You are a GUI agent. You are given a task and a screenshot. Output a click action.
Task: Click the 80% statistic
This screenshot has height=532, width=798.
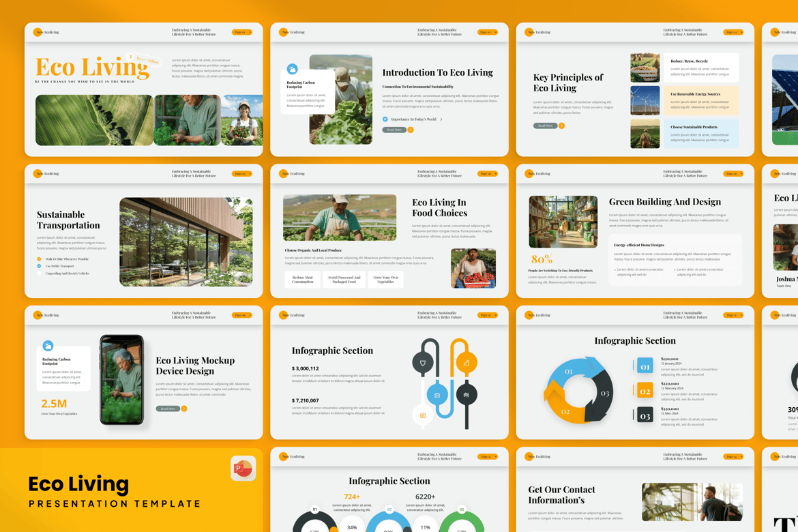[x=542, y=259]
